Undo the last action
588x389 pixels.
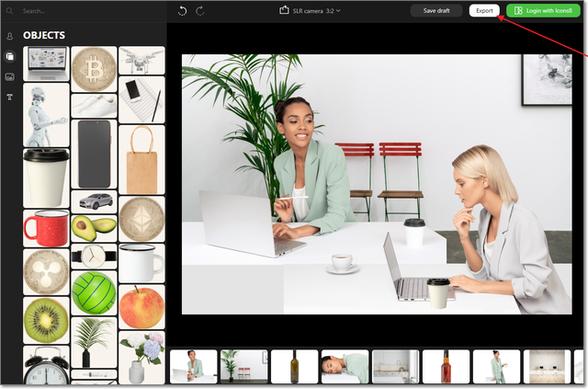(x=182, y=11)
